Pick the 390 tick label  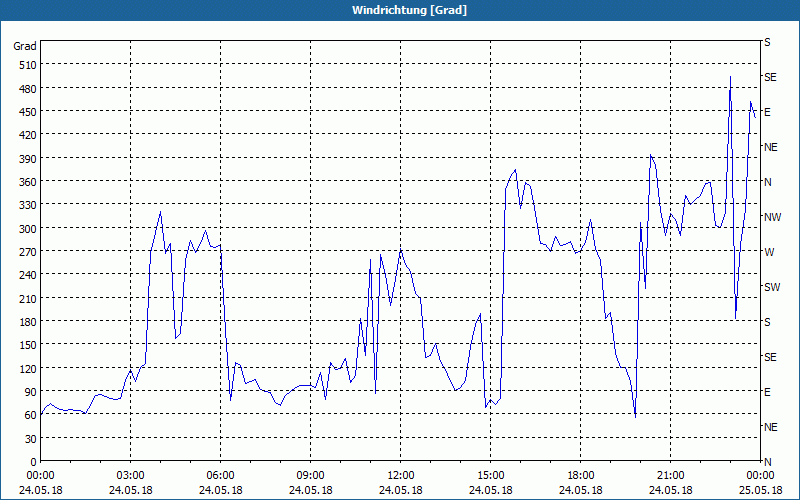[x=28, y=159]
